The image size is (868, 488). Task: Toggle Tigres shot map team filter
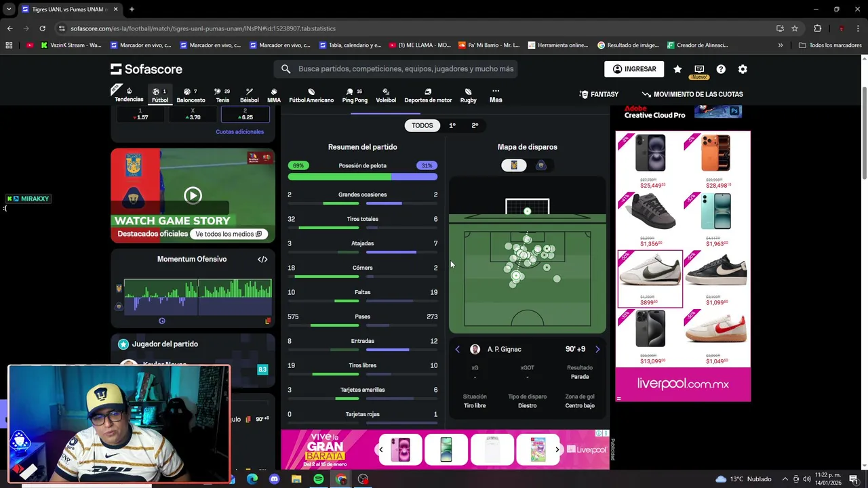[x=514, y=165]
